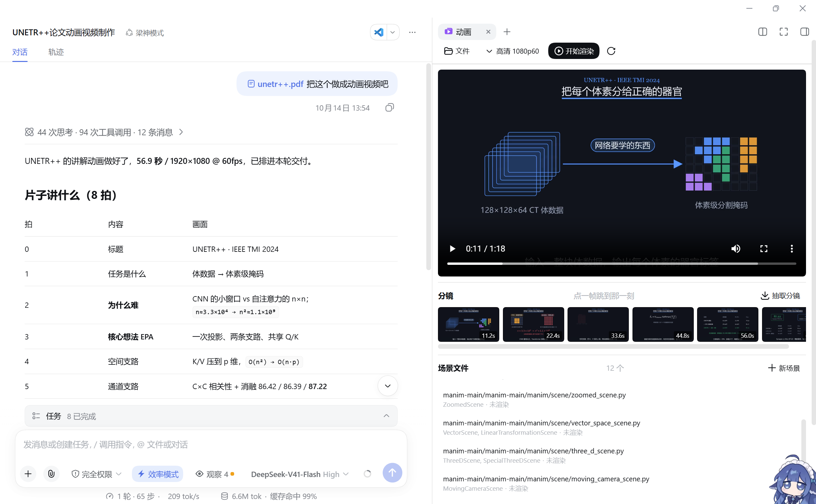Click the 抽取分镜 button

pyautogui.click(x=780, y=296)
